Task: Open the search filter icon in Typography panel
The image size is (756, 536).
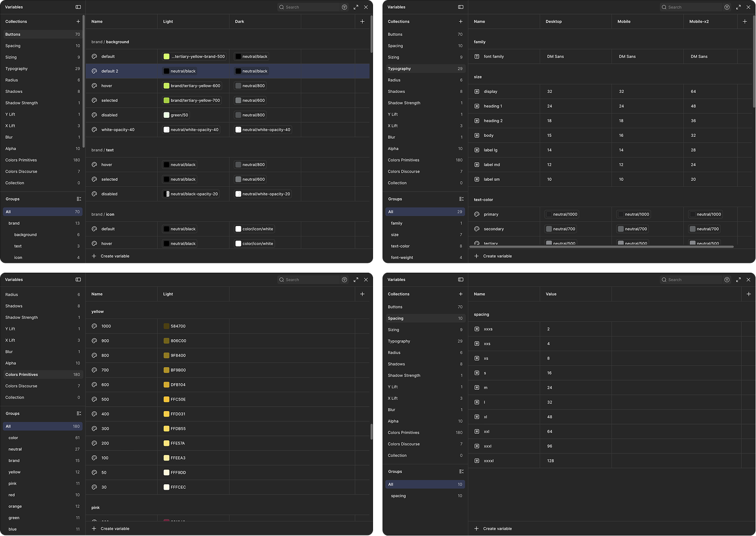Action: (727, 7)
